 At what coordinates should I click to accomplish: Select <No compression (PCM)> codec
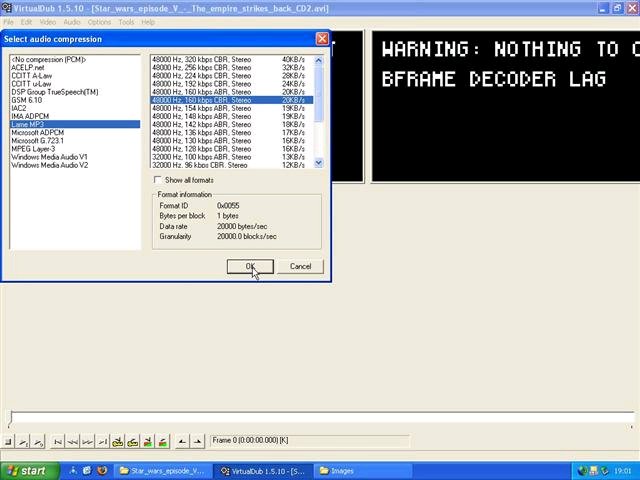click(x=75, y=60)
